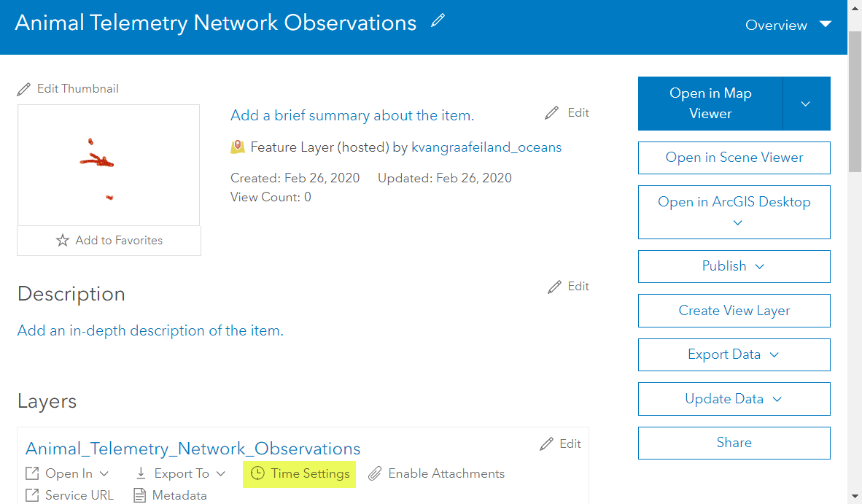Click the Create View Layer button
862x504 pixels.
(x=734, y=311)
